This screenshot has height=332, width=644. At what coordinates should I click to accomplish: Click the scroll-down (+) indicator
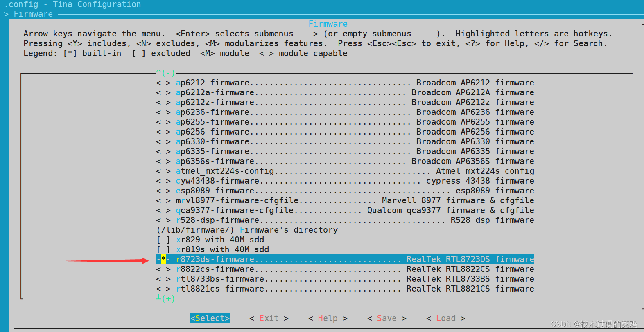pos(166,298)
